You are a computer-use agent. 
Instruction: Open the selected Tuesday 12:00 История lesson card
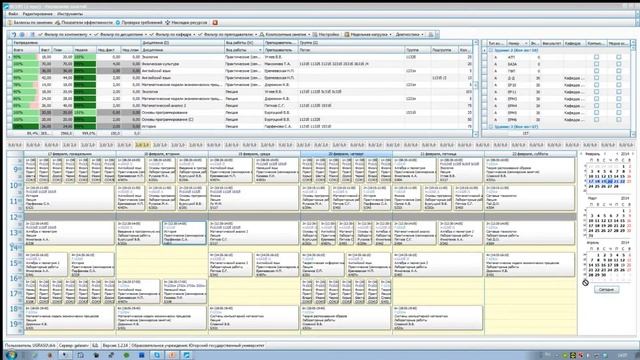(x=184, y=233)
